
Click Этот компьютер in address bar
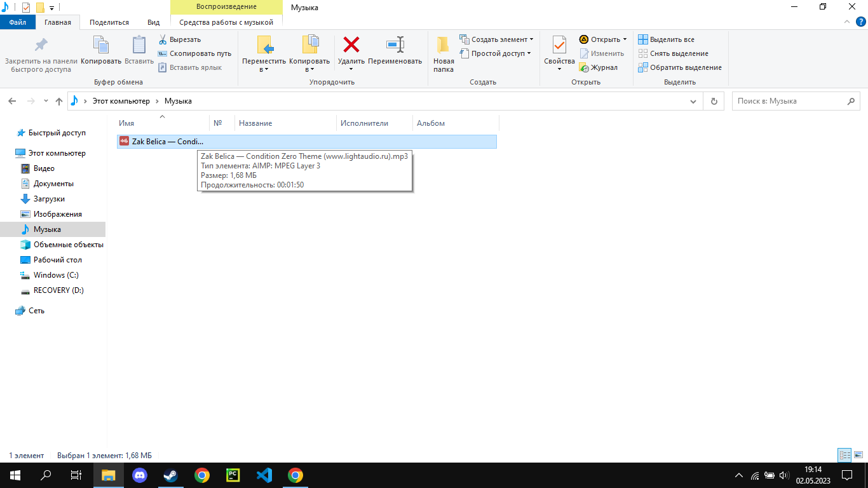coord(121,101)
